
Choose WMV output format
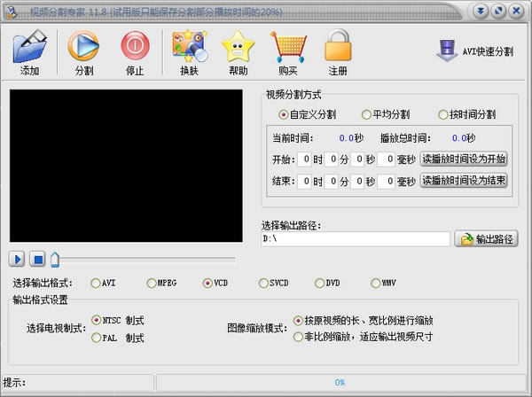coord(376,284)
